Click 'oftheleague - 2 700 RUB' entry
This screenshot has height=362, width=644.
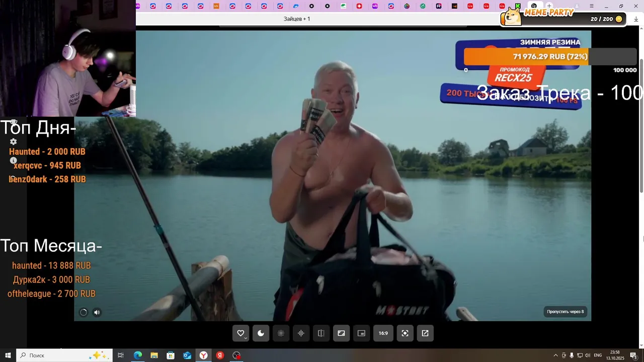(51, 294)
